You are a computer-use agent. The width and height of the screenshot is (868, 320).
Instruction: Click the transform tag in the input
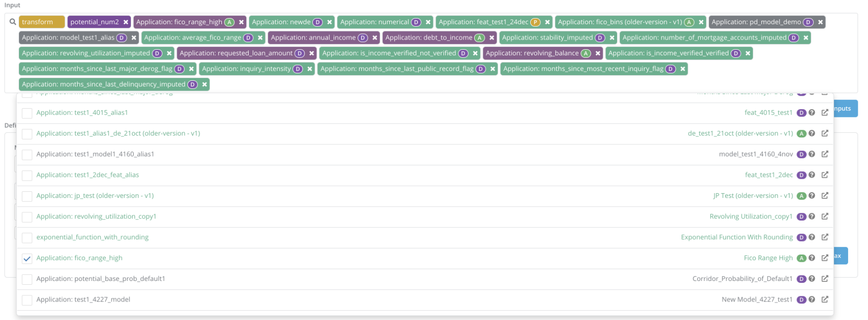click(41, 22)
